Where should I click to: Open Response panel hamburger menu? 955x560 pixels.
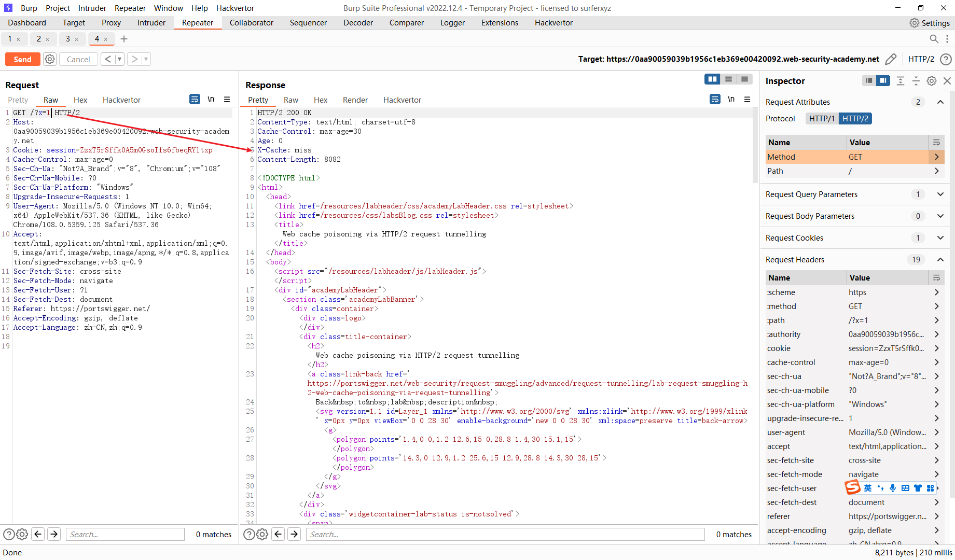point(748,99)
